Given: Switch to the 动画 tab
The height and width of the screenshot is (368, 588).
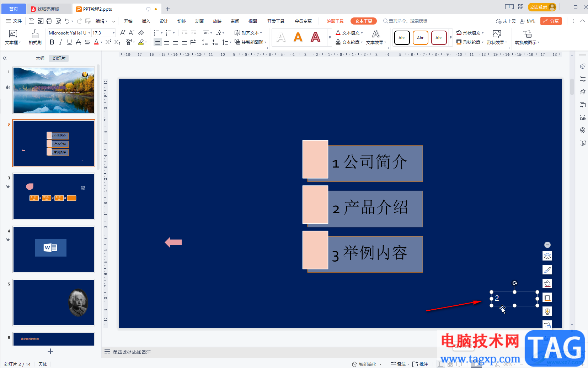Looking at the screenshot, I should pos(199,21).
